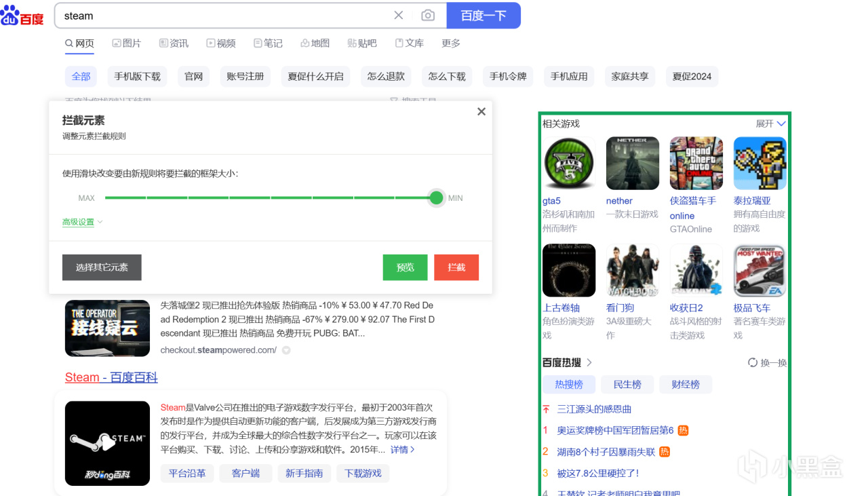Select the 手机令牌 filter chip
The height and width of the screenshot is (496, 868).
click(509, 77)
